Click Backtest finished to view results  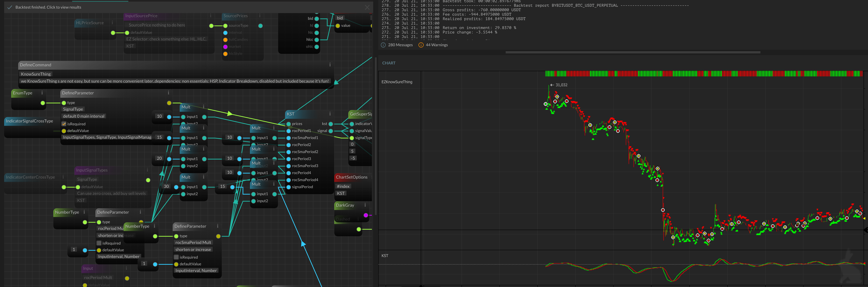[48, 7]
